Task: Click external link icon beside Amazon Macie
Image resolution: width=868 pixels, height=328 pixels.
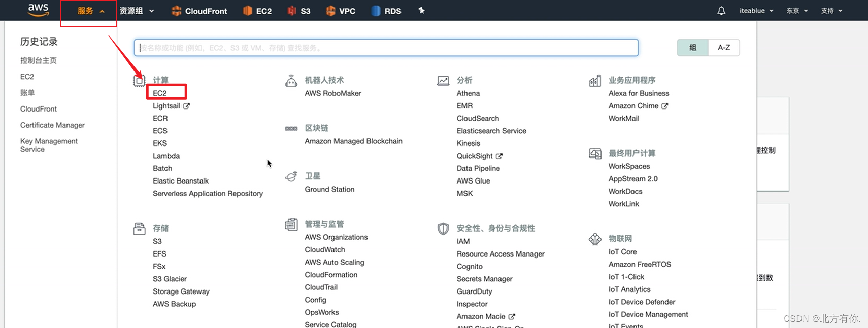Action: (512, 317)
